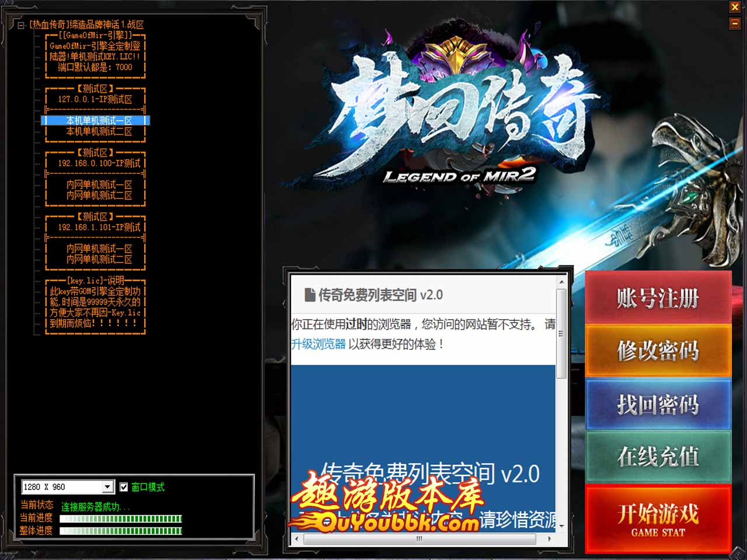
Task: Select 内网单机测试一区 under 192.168.0.100
Action: click(99, 184)
